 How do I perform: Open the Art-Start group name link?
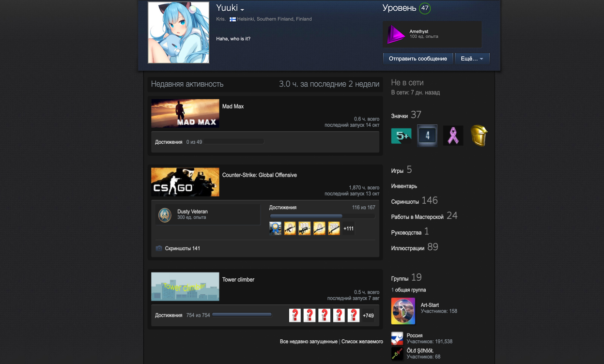point(430,305)
